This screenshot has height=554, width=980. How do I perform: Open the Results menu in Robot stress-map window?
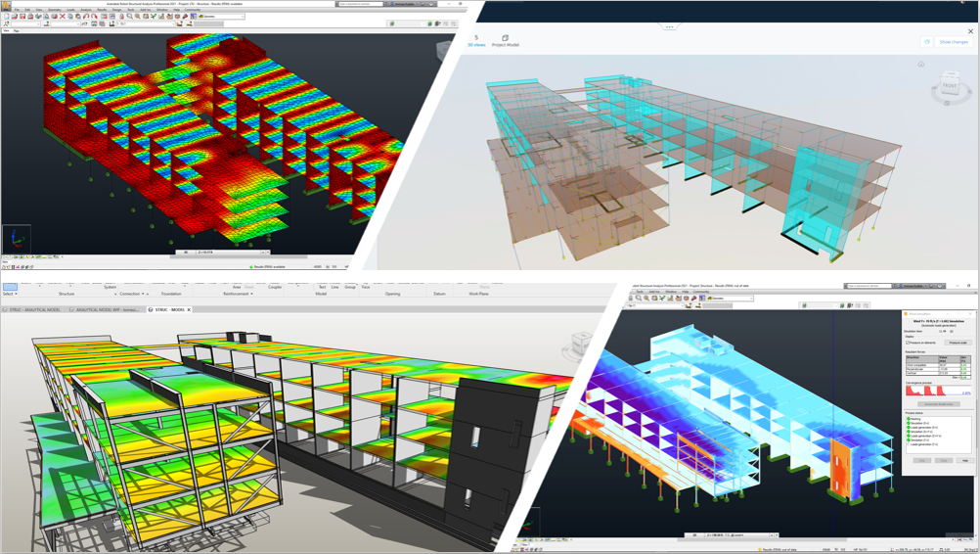tap(102, 10)
